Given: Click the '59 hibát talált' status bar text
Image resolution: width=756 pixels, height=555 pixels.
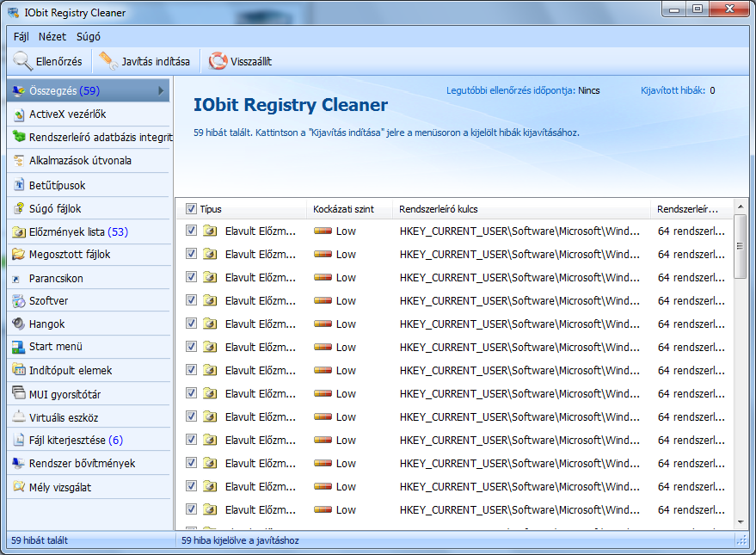Looking at the screenshot, I should pos(40,540).
